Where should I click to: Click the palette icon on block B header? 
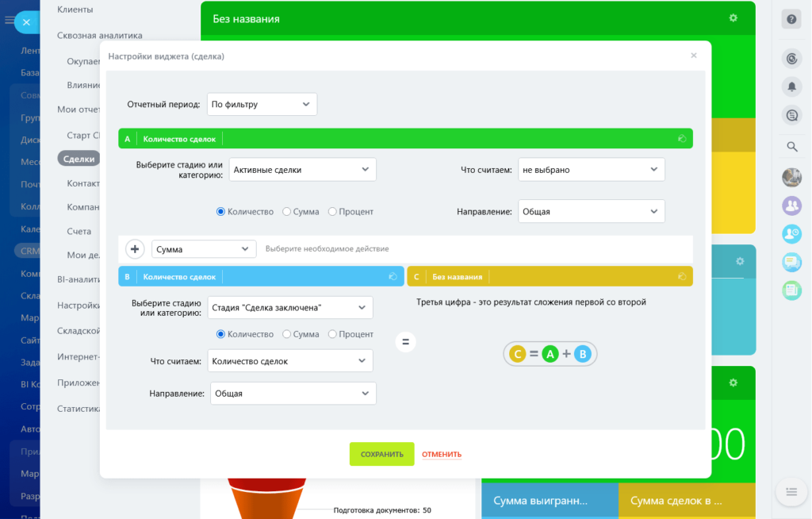point(393,277)
